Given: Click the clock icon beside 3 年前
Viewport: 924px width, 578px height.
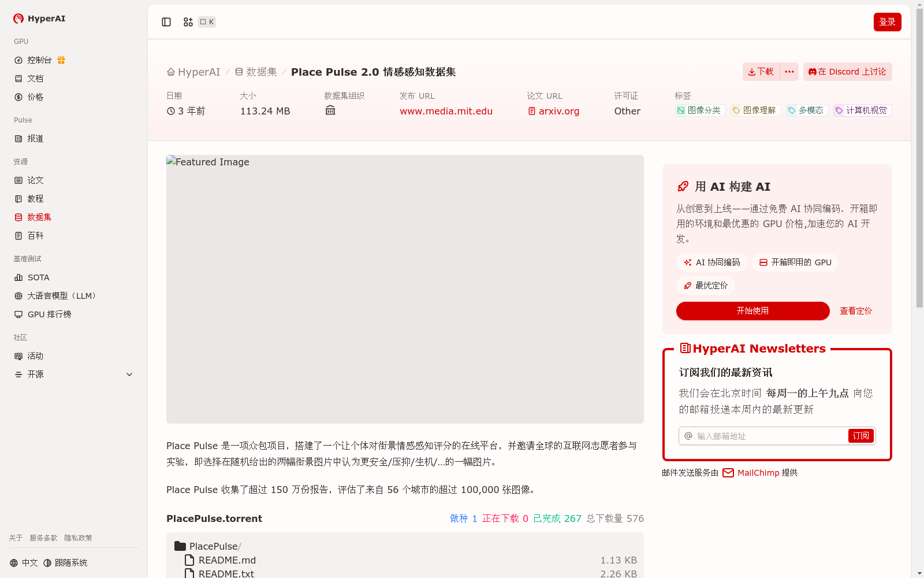Looking at the screenshot, I should pyautogui.click(x=171, y=111).
